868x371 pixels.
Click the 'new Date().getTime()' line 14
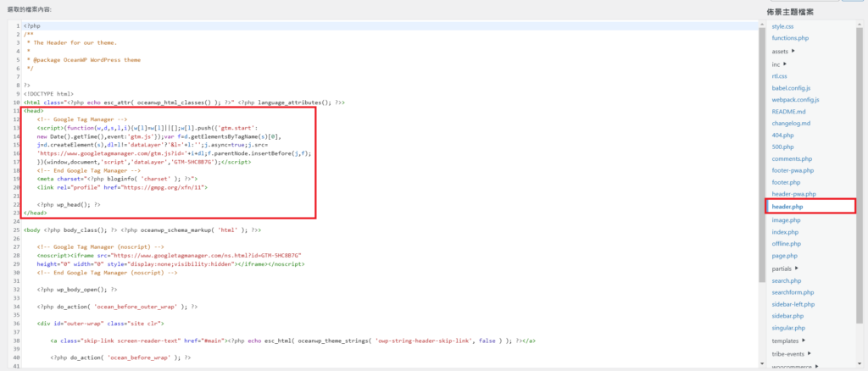click(x=159, y=136)
